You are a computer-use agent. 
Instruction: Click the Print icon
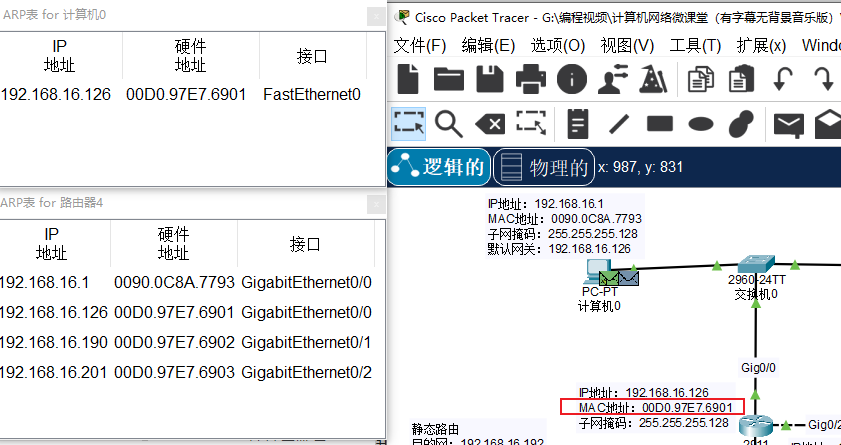(530, 79)
